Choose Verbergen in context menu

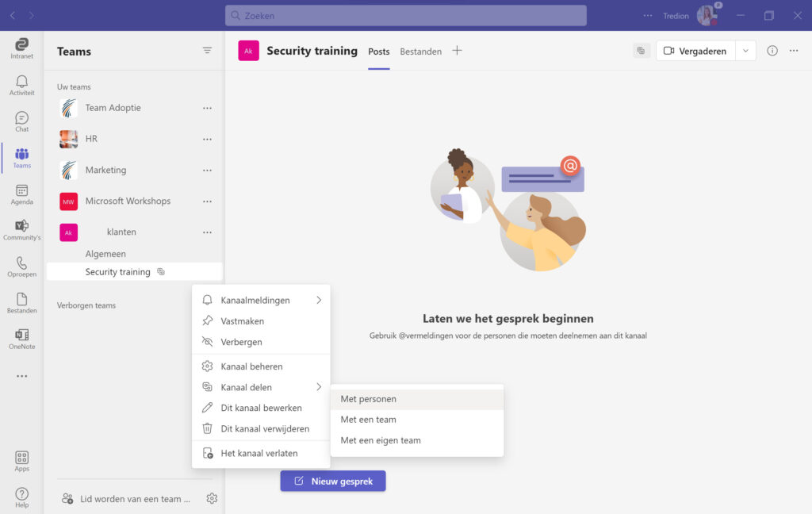261,342
